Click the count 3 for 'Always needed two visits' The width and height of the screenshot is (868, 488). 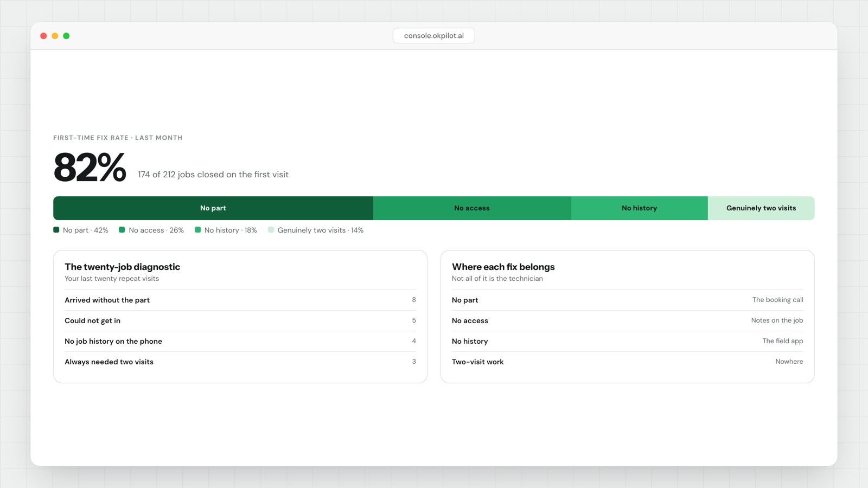click(x=414, y=362)
